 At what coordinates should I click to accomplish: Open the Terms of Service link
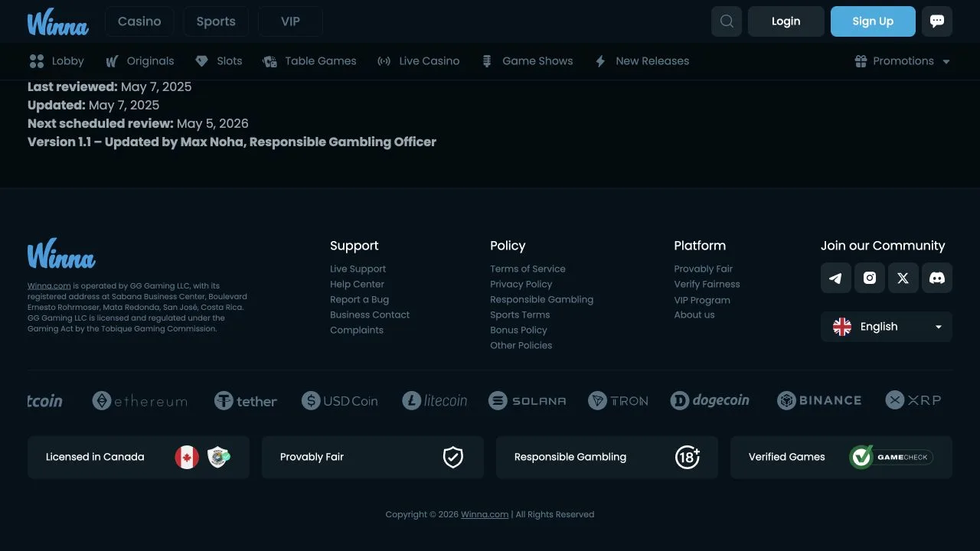tap(528, 269)
